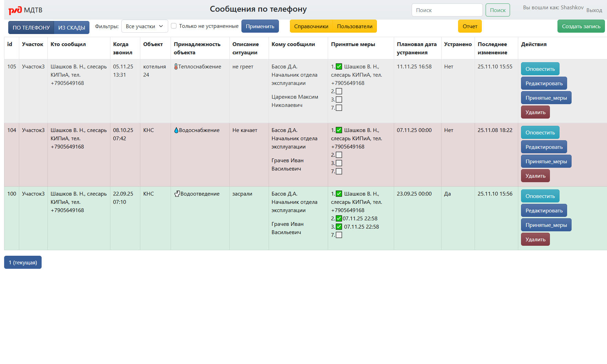607x364 pixels.
Task: Uncheck measure 3 checkbox in record 100
Action: pyautogui.click(x=339, y=227)
